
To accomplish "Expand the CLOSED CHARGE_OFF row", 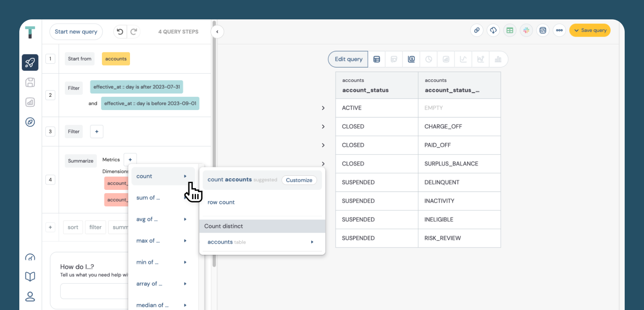I will click(x=323, y=127).
